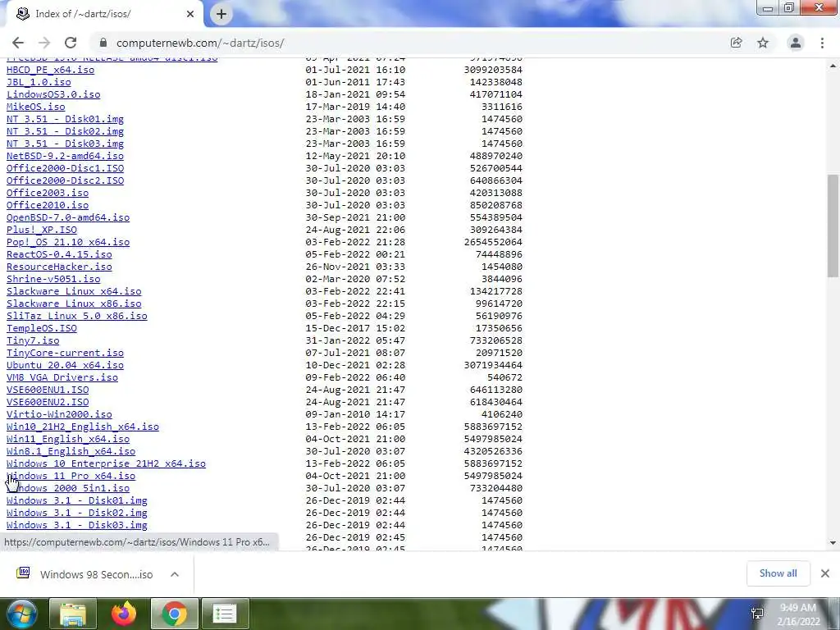The width and height of the screenshot is (840, 630).
Task: Click LindowsOS3.0.iso link
Action: point(53,94)
